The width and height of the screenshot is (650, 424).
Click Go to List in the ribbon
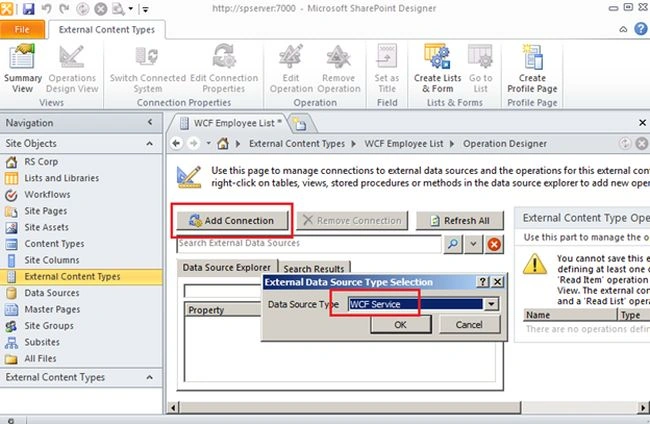[x=480, y=69]
